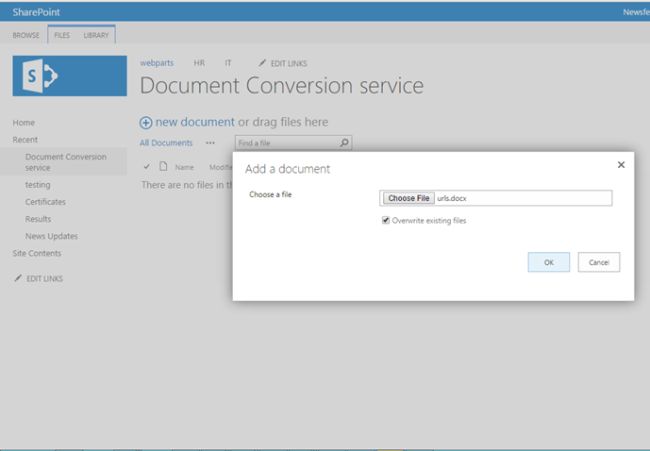Click the Document Conversion service page title
This screenshot has height=451, width=650.
pyautogui.click(x=282, y=85)
